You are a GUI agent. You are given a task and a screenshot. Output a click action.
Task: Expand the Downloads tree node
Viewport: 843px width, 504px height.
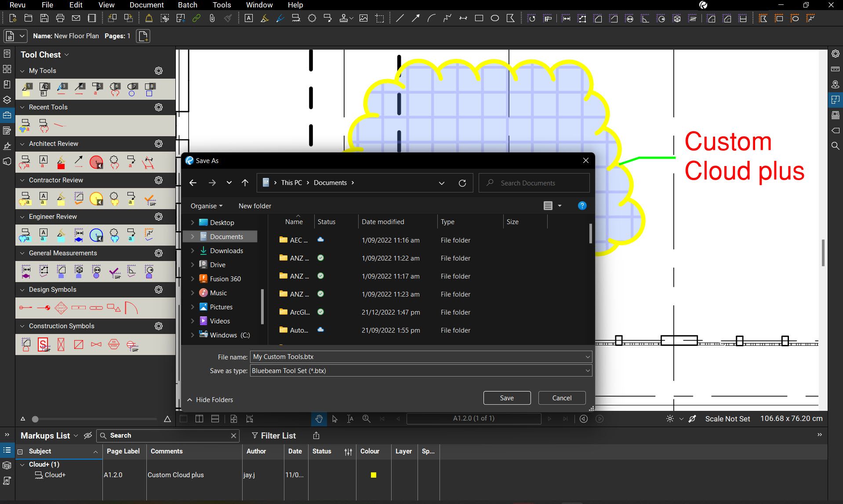click(193, 251)
